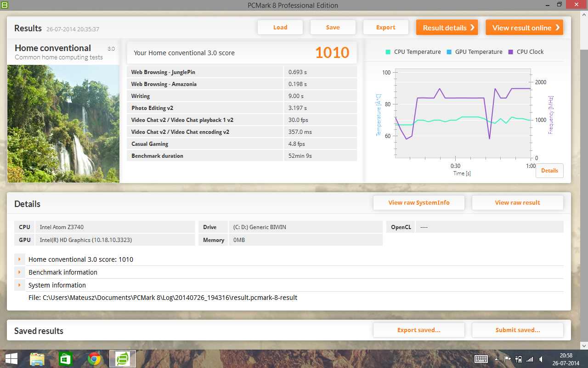Click the 0MB memory value
This screenshot has height=368, width=588.
pos(239,240)
